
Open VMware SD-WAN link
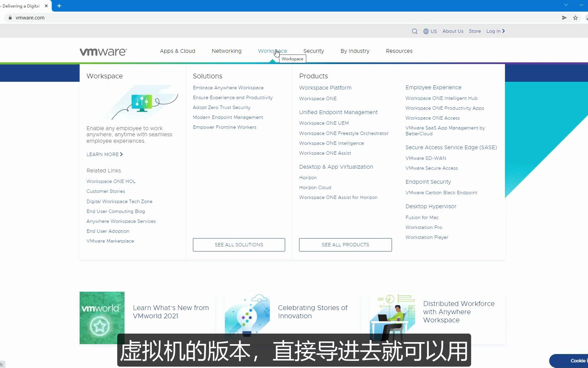[426, 158]
